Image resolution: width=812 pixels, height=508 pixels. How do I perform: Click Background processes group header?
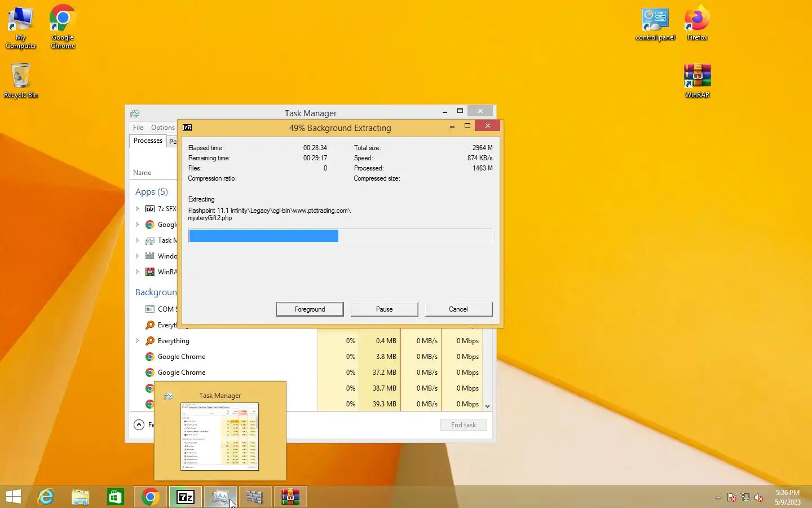[x=156, y=292]
